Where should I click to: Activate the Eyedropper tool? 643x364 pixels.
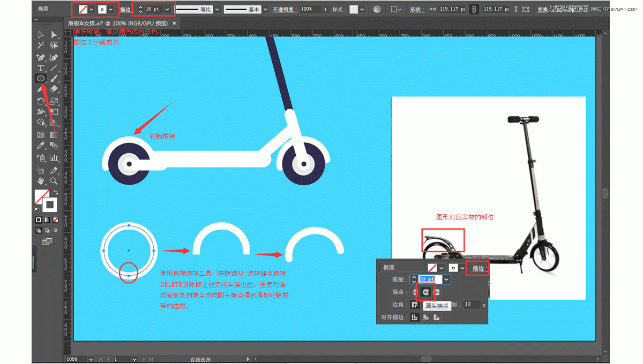click(40, 146)
